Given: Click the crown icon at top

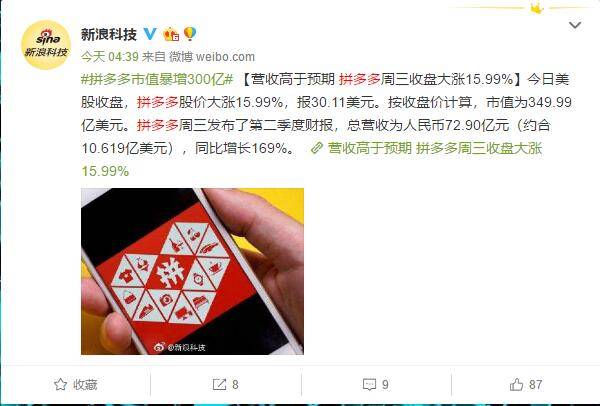Looking at the screenshot, I should 537,8.
